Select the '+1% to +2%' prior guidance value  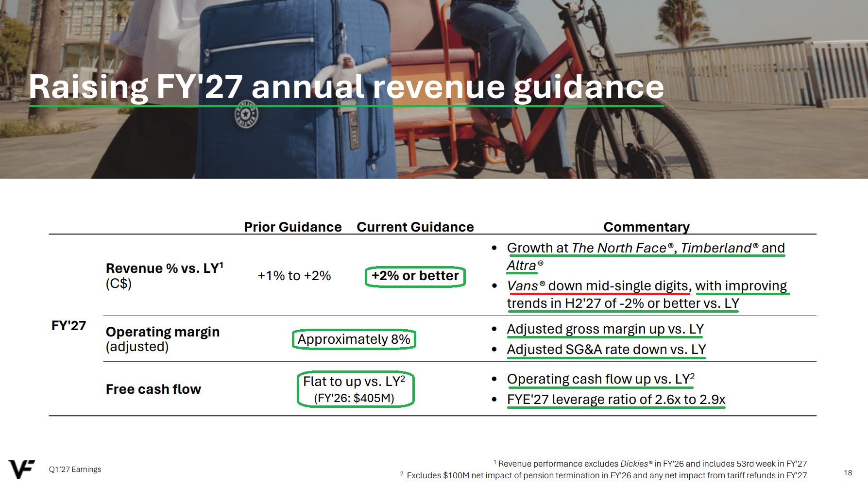(294, 276)
